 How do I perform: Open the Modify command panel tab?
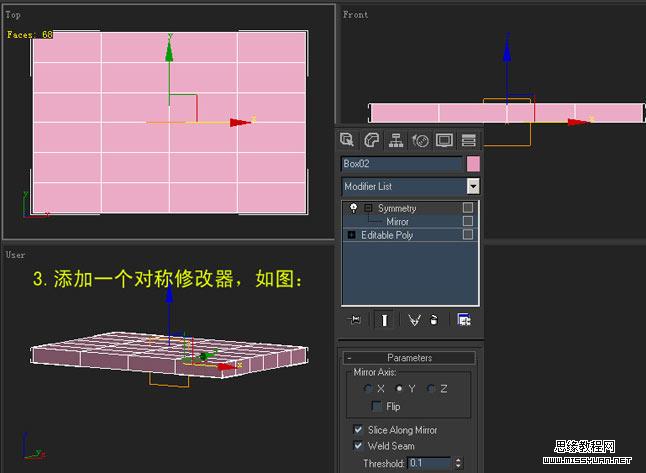(x=372, y=140)
